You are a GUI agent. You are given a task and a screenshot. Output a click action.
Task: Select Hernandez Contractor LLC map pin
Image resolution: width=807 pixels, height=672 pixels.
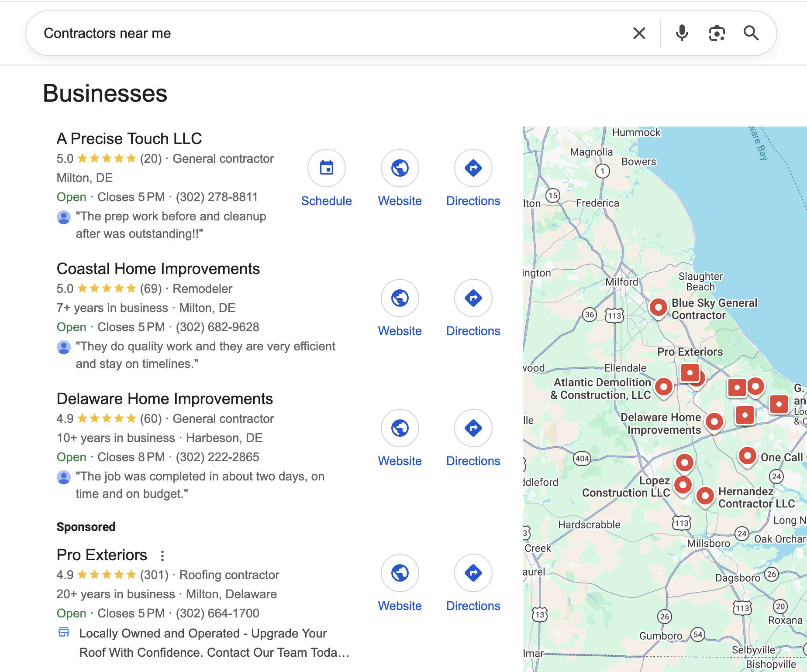pyautogui.click(x=705, y=497)
